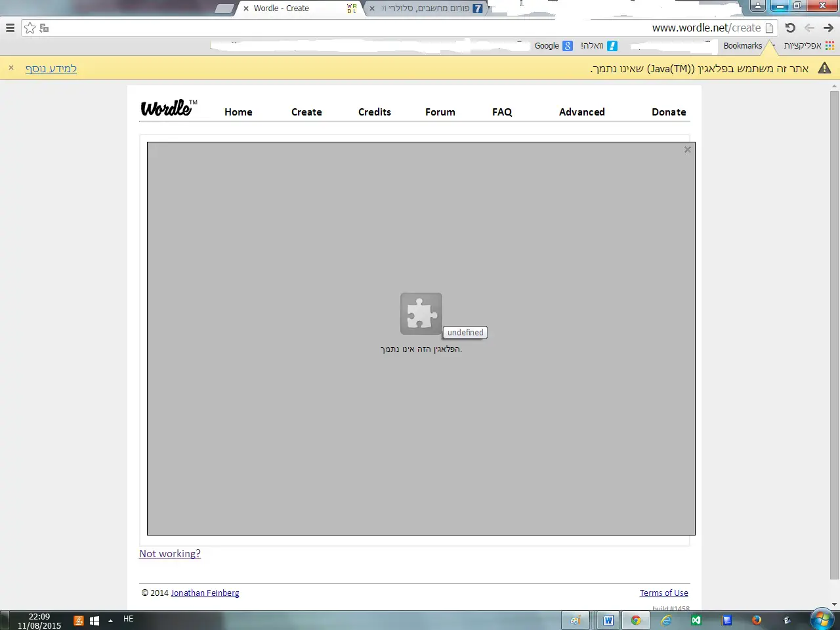
Task: Open the Apps grid icon in bookmarks bar
Action: (x=829, y=46)
